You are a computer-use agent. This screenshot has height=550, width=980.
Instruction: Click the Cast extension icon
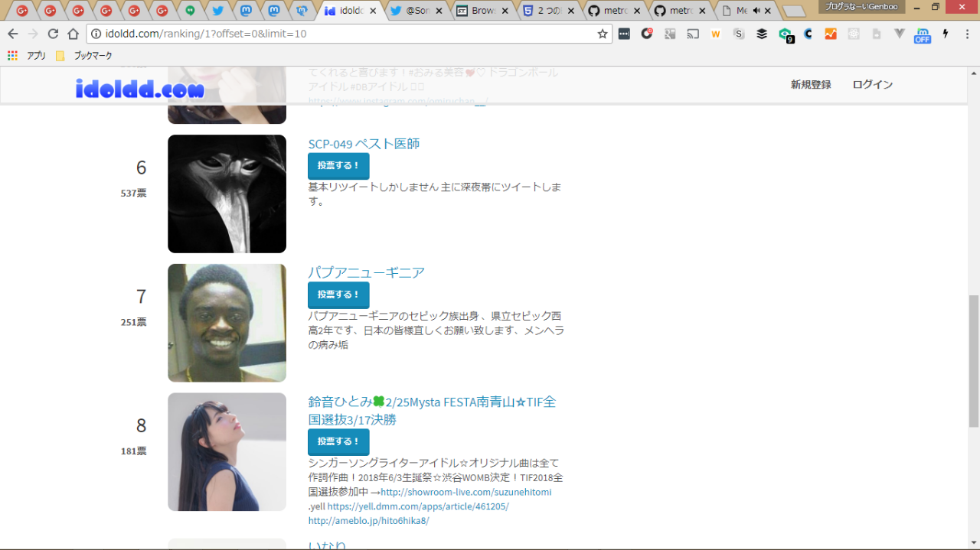(693, 34)
